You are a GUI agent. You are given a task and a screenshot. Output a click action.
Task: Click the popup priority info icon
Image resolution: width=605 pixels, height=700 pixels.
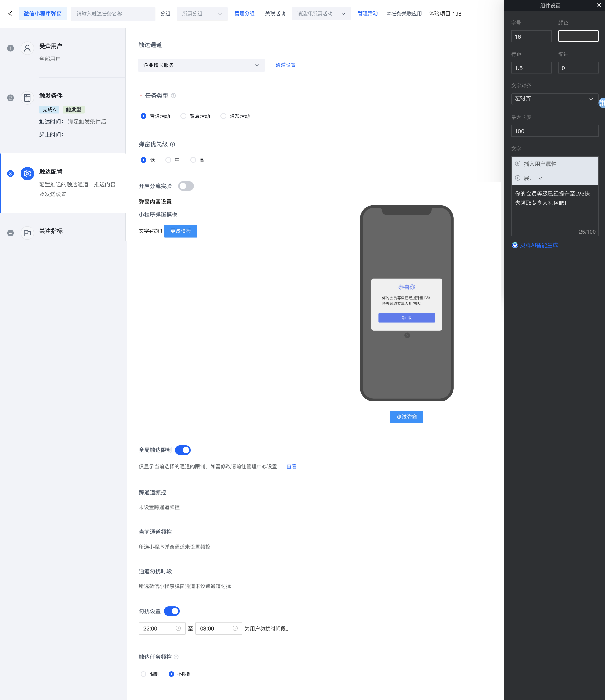(172, 144)
